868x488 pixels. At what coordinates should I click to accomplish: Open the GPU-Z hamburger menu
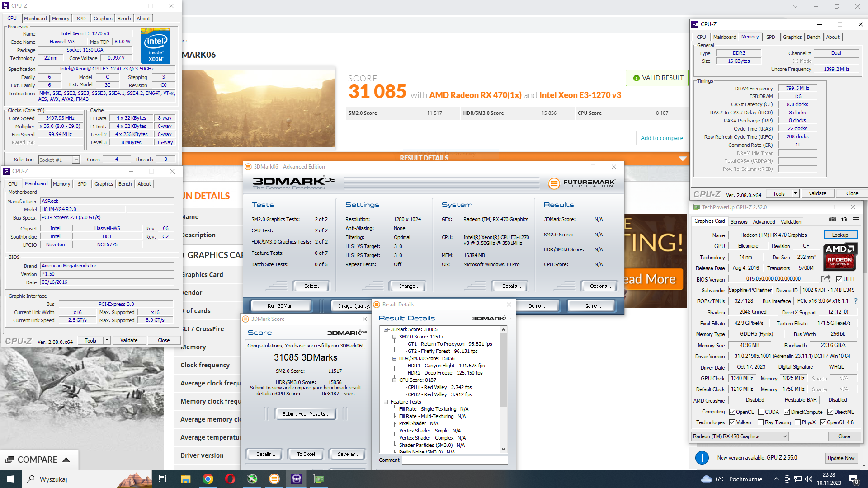point(856,219)
